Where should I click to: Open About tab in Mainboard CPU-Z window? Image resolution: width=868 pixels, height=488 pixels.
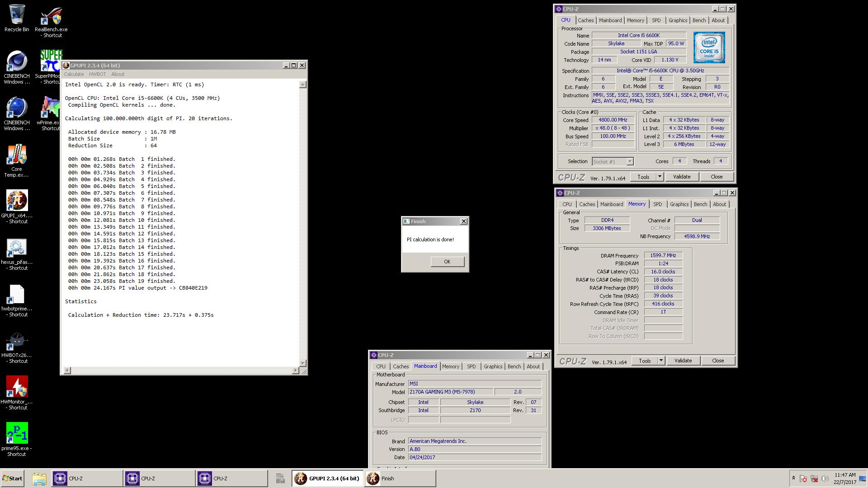533,366
